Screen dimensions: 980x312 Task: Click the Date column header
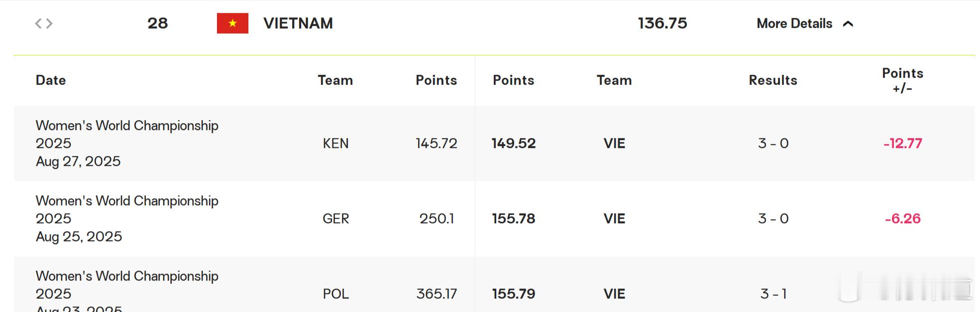(x=51, y=80)
